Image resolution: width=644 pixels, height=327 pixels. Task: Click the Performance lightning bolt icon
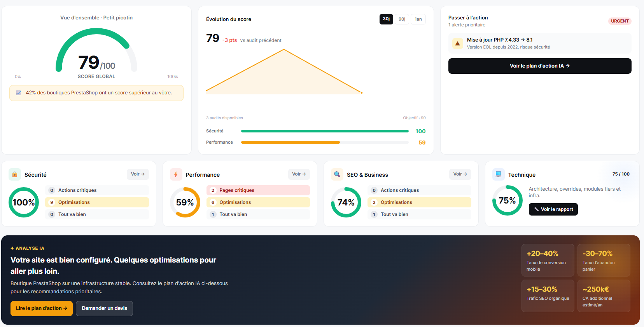click(x=176, y=174)
